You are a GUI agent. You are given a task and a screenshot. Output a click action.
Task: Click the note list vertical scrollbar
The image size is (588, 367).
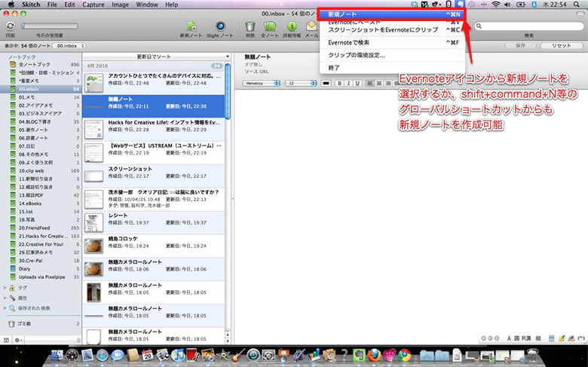pos(227,91)
